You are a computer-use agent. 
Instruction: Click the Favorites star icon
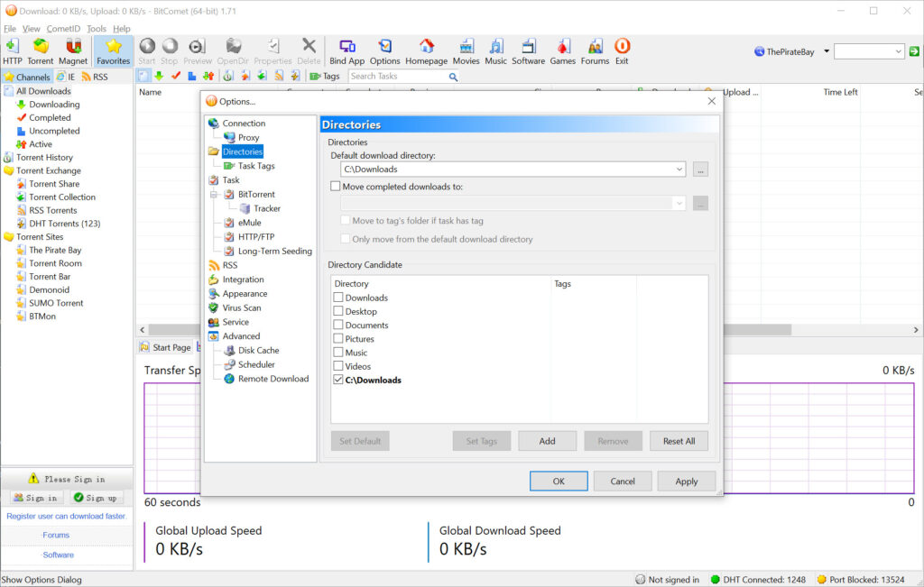pyautogui.click(x=114, y=50)
